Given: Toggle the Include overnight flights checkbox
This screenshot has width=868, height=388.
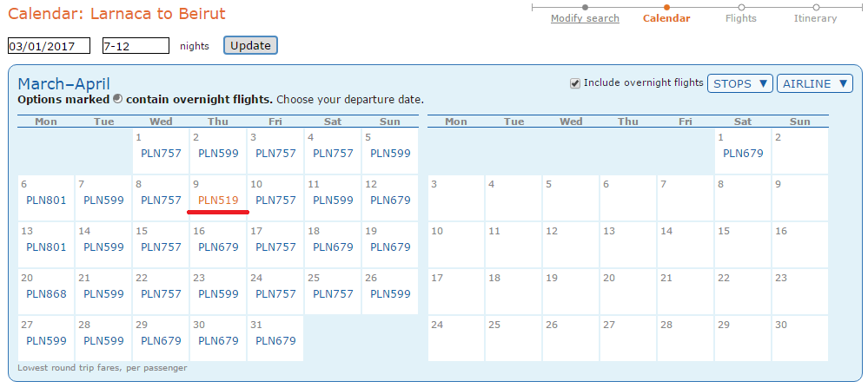Looking at the screenshot, I should click(575, 83).
